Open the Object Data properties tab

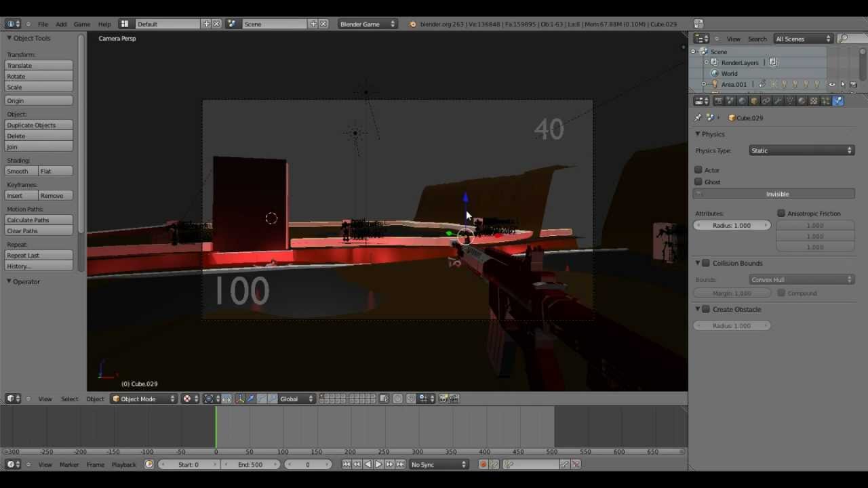click(x=790, y=101)
